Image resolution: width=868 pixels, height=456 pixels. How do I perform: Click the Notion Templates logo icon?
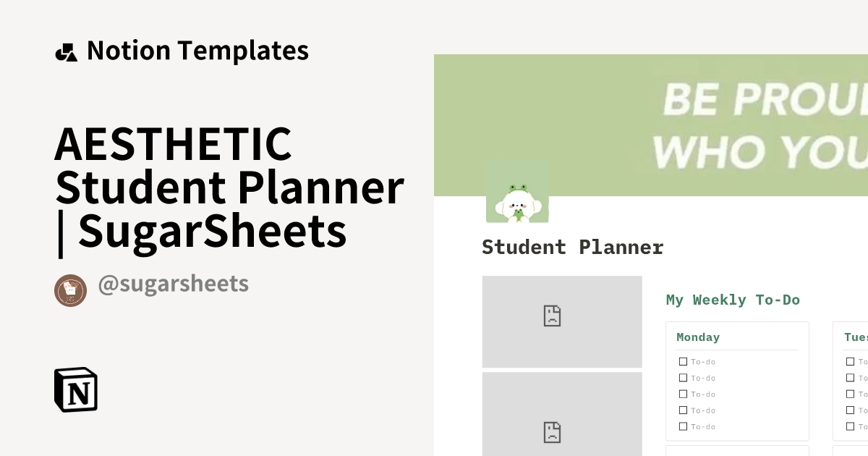[67, 50]
